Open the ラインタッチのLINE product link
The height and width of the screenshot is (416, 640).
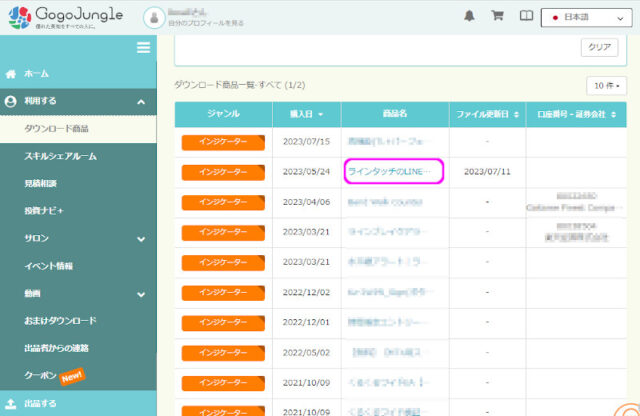click(x=391, y=172)
